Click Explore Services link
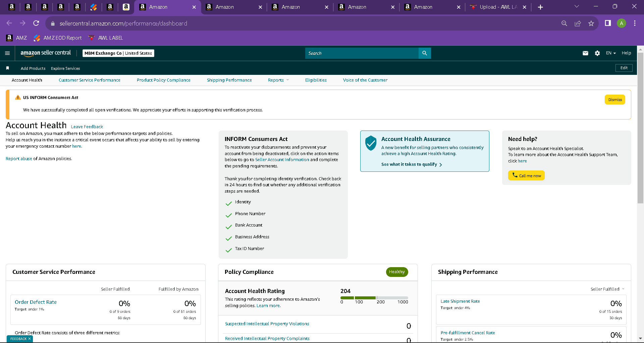Screen dimensions: 644x343 pos(65,68)
